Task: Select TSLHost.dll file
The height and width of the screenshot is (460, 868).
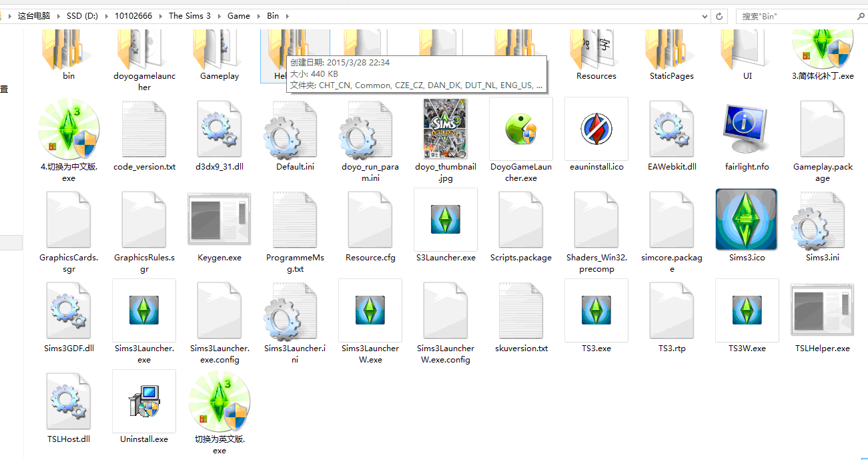Action: (69, 408)
